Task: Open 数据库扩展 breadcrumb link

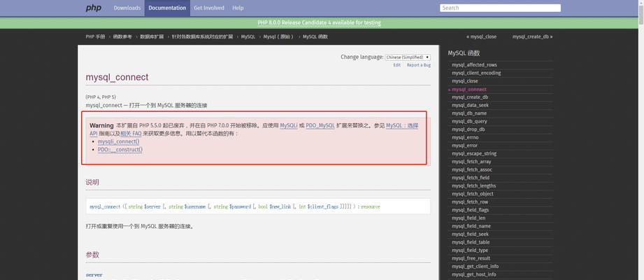Action: (x=152, y=36)
